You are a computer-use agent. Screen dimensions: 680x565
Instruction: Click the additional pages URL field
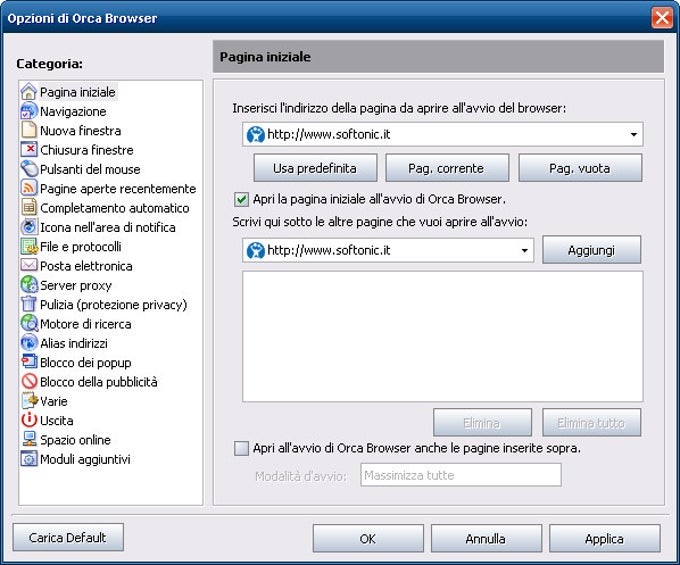[388, 250]
